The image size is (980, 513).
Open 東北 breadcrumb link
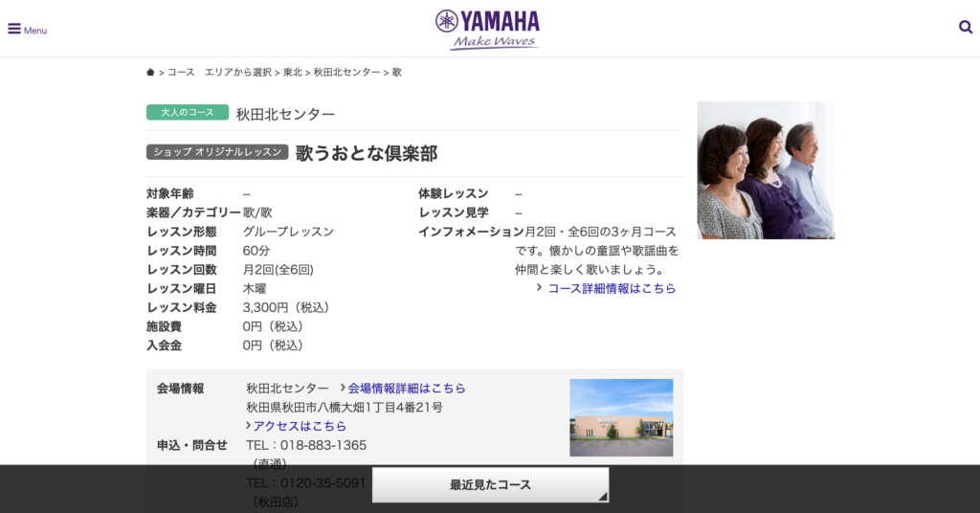[293, 73]
